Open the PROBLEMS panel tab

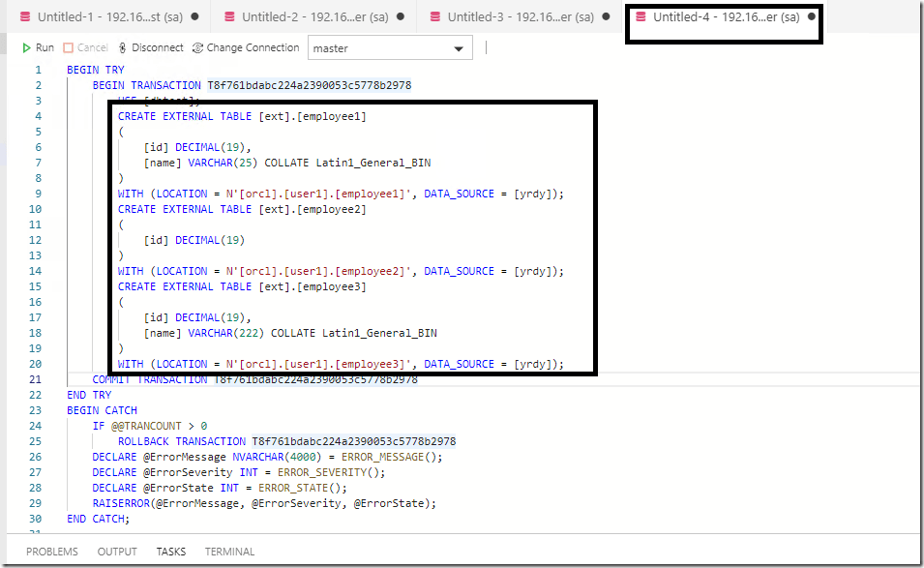pos(52,552)
